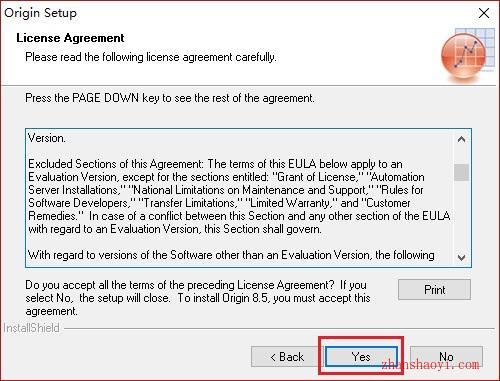The height and width of the screenshot is (381, 500).
Task: Click the license scrollbar thumb
Action: coord(461,172)
